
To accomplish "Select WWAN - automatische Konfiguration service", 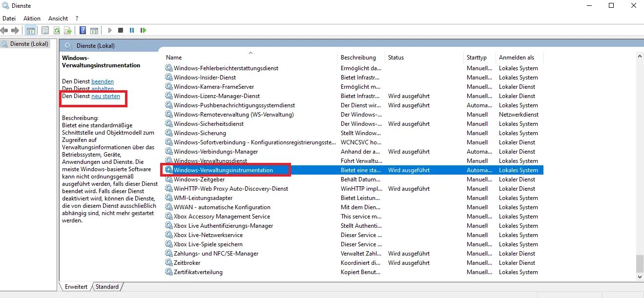I will coord(222,207).
